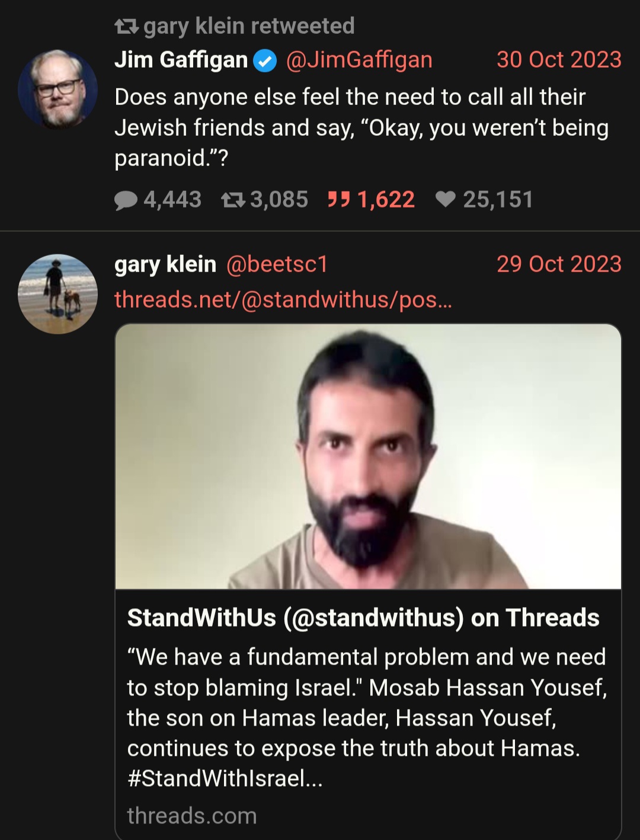Click the threads.com source domain text
This screenshot has height=840, width=640.
(x=192, y=816)
